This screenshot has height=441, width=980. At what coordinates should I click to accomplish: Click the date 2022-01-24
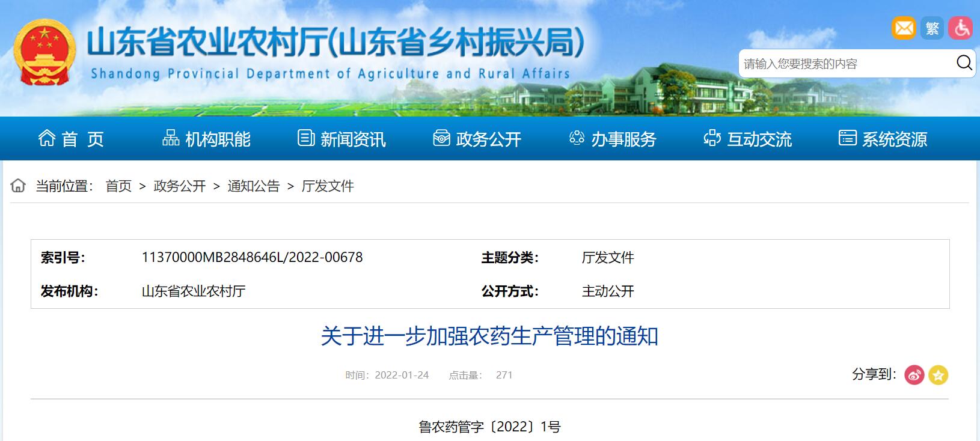402,376
